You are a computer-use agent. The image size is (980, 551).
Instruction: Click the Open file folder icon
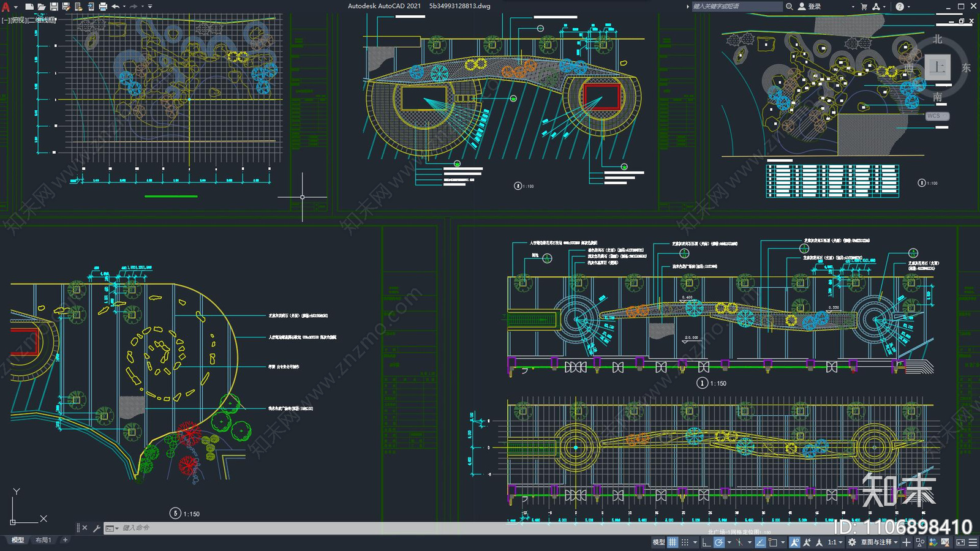(41, 6)
